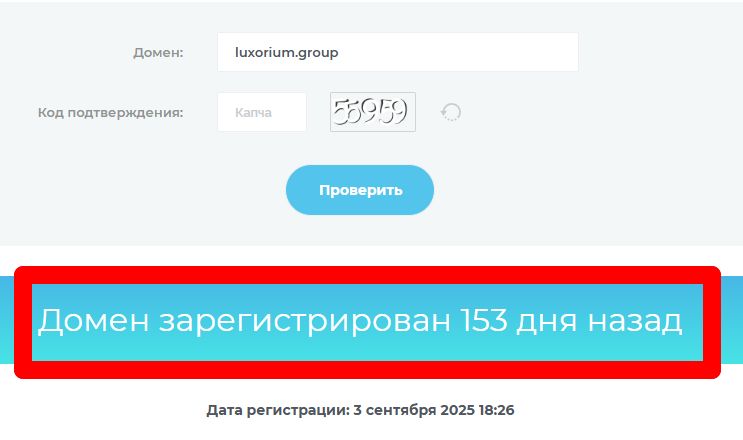Click the Дата регистрации: label text
The image size is (743, 440).
pyautogui.click(x=278, y=410)
